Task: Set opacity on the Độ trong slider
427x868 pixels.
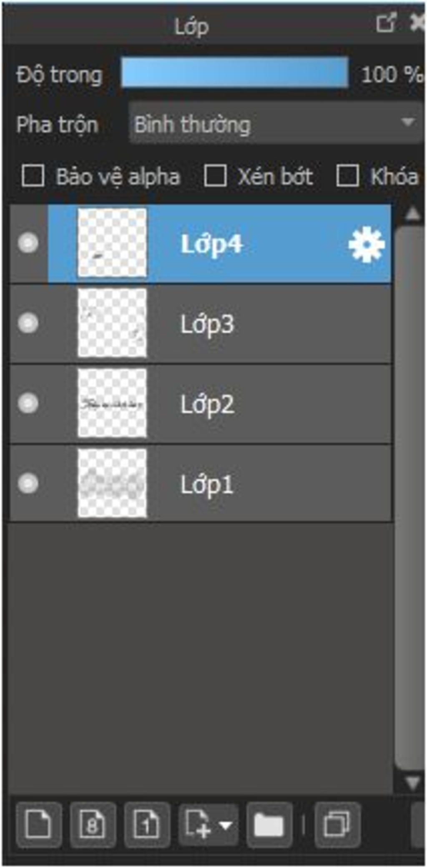Action: pyautogui.click(x=234, y=73)
